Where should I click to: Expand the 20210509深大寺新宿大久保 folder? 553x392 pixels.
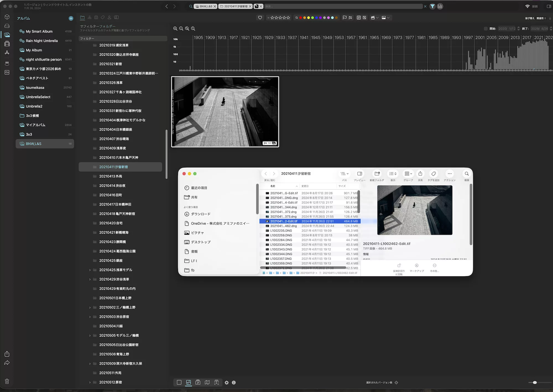coord(90,364)
